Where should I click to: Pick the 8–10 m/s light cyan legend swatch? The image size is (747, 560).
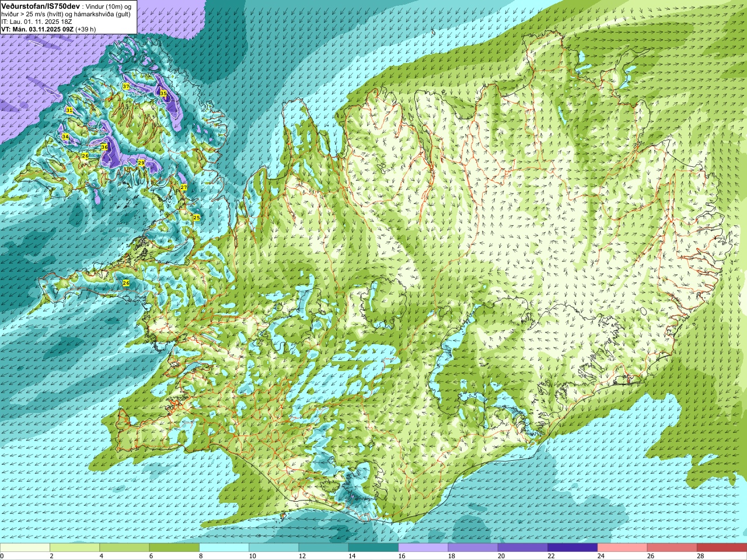[224, 548]
